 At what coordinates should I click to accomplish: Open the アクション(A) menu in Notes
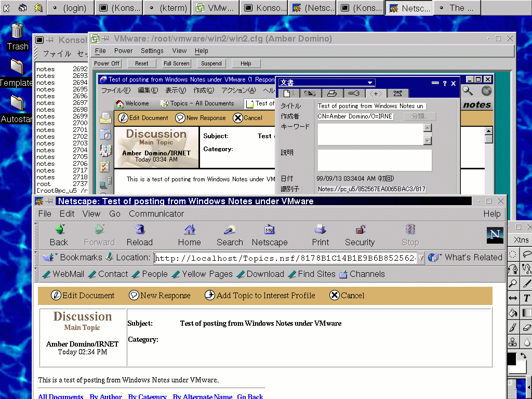238,90
